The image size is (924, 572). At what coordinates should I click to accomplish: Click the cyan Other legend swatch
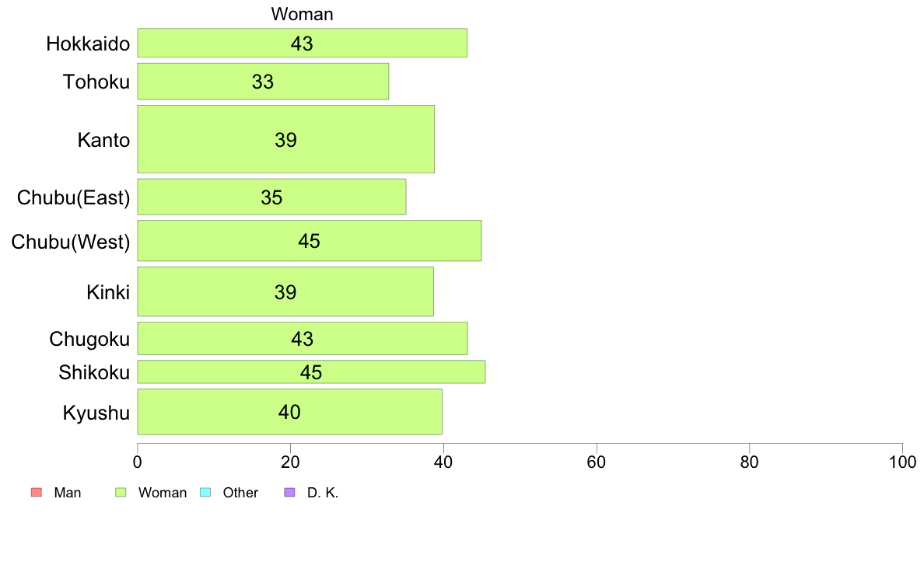205,493
